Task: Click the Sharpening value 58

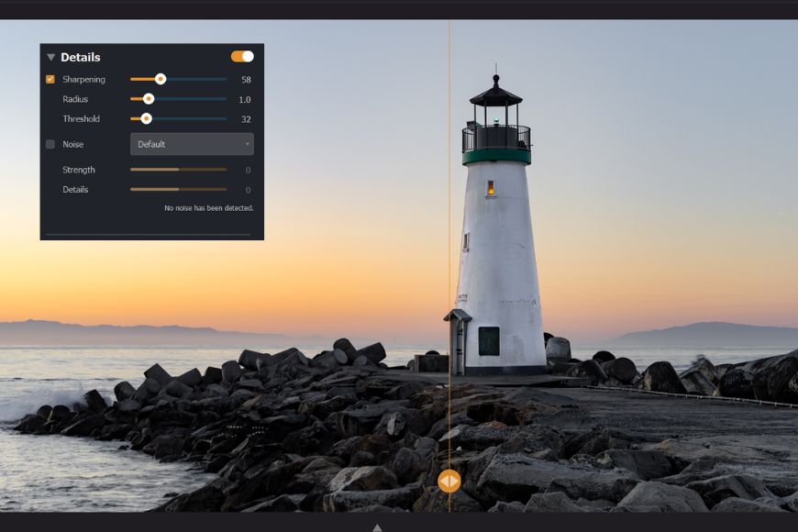Action: click(247, 80)
